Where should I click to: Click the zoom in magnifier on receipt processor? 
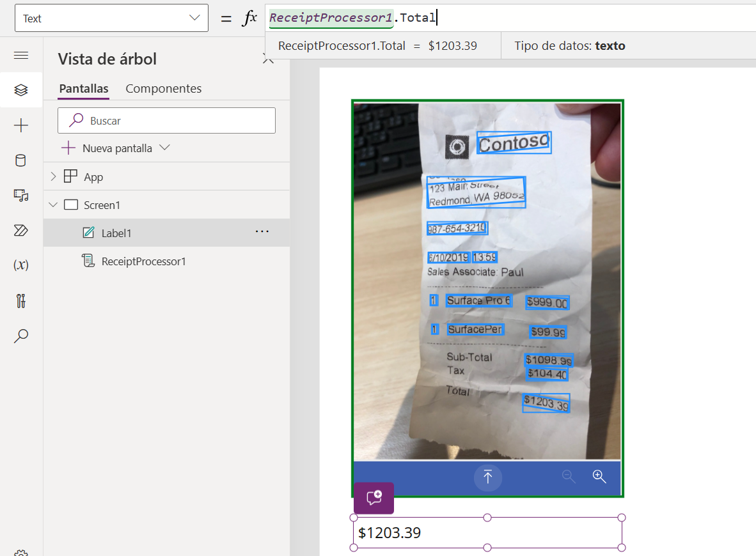[599, 477]
